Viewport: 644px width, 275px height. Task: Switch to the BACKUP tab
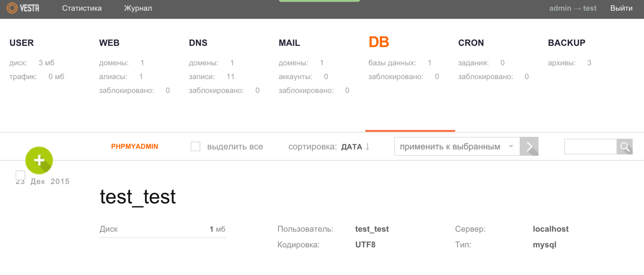[567, 43]
